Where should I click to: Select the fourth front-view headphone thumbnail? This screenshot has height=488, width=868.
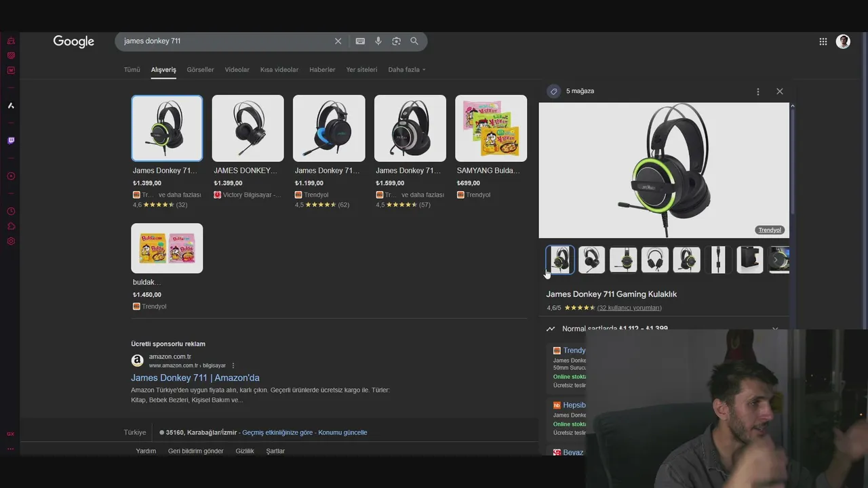point(655,260)
